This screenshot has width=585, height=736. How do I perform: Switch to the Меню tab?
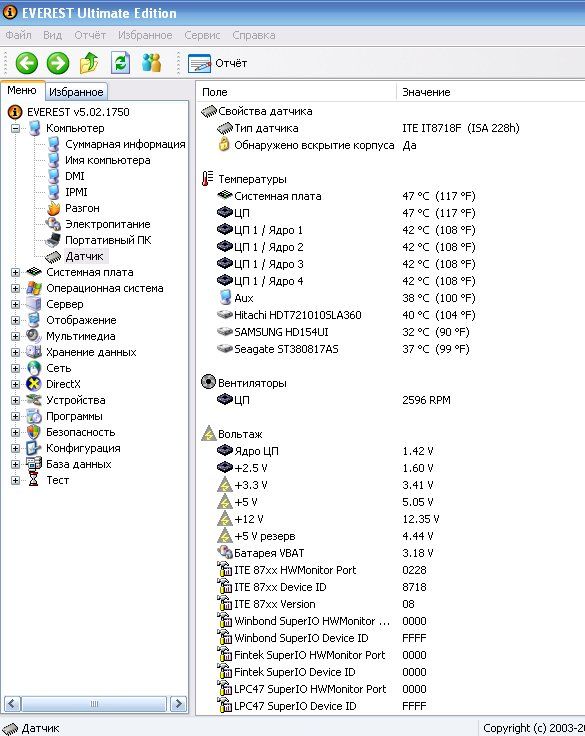[x=22, y=90]
